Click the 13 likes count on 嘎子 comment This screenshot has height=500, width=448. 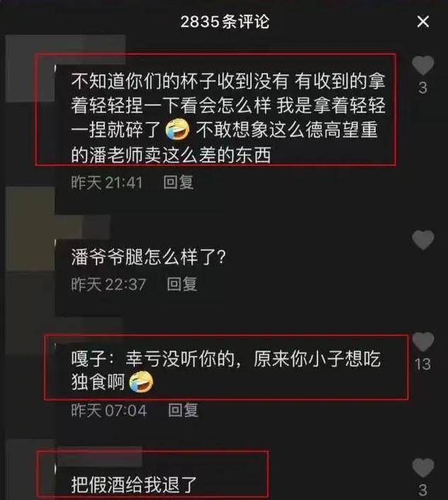(x=422, y=364)
